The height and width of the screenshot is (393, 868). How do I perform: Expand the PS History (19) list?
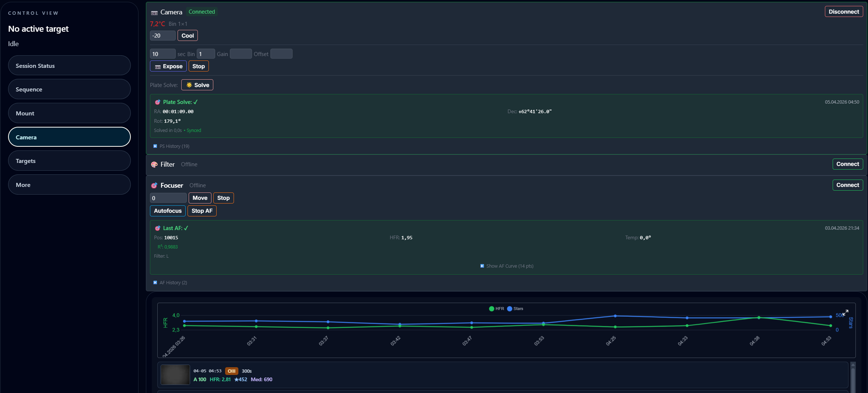[x=171, y=146]
